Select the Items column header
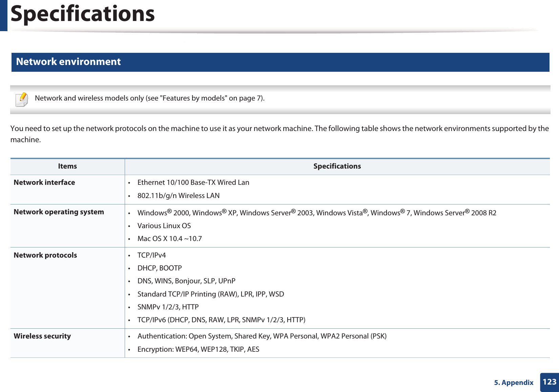 (x=67, y=166)
